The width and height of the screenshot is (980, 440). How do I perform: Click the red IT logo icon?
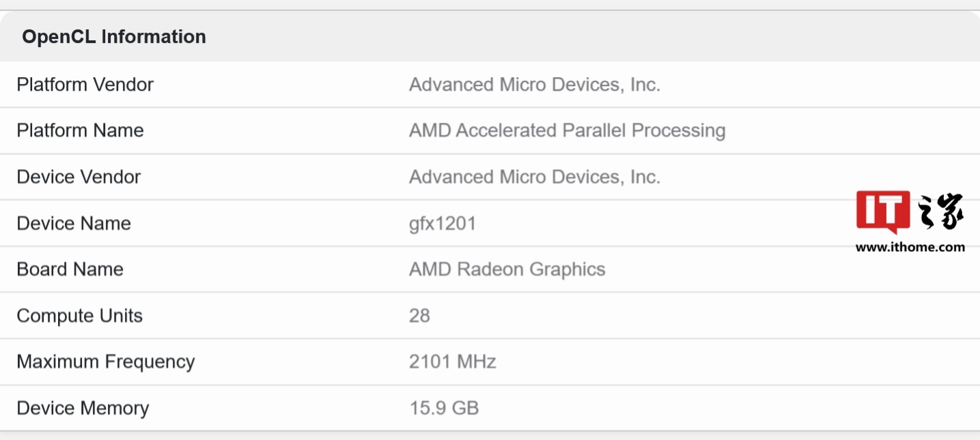882,212
